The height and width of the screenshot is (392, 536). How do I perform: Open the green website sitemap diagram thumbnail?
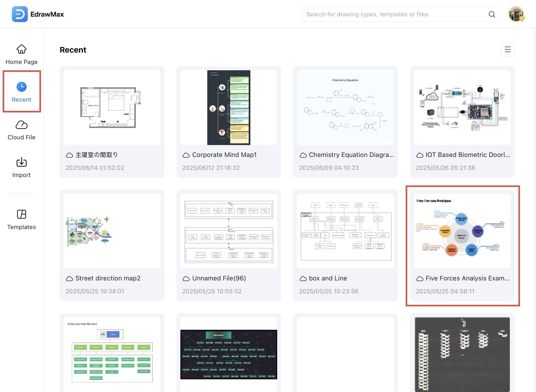coord(112,354)
